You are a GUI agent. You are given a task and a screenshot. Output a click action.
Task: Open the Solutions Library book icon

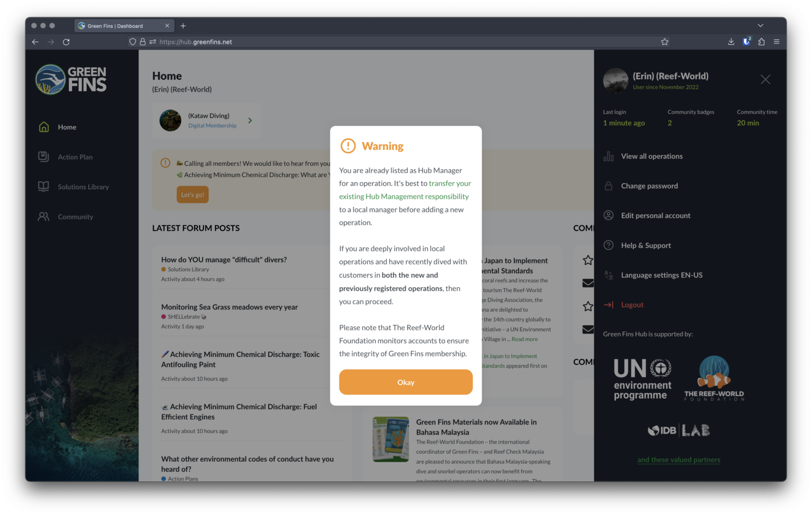(x=44, y=187)
